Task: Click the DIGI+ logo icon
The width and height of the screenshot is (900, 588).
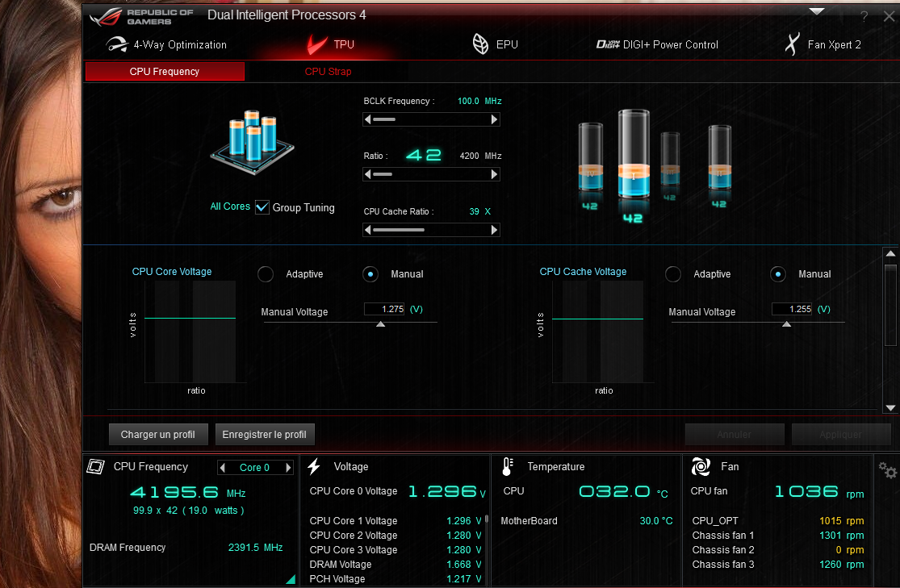Action: (607, 44)
